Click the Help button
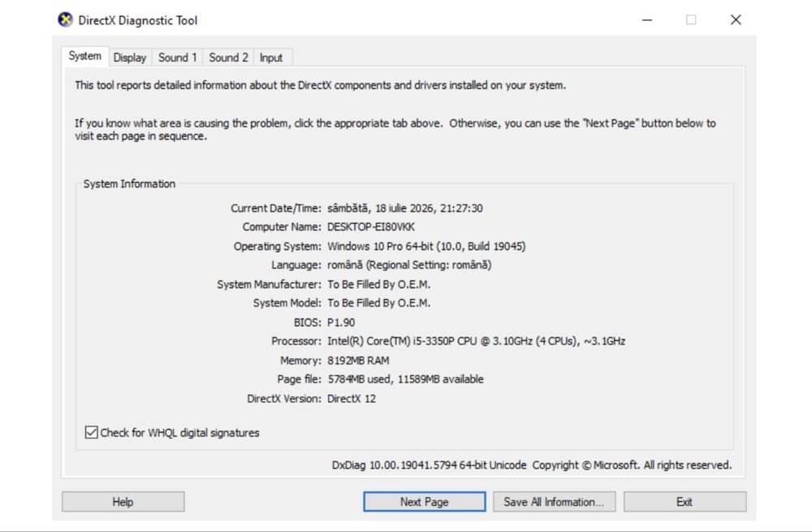 coord(123,501)
